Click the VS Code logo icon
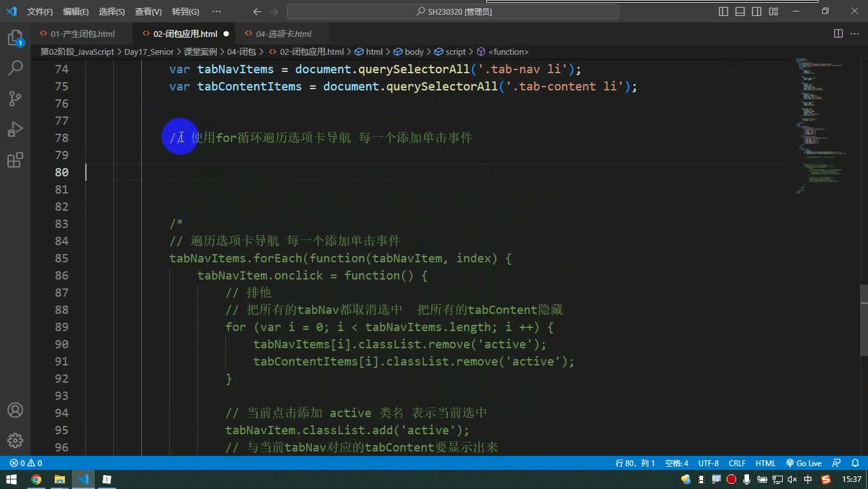This screenshot has width=868, height=489. pyautogui.click(x=11, y=11)
